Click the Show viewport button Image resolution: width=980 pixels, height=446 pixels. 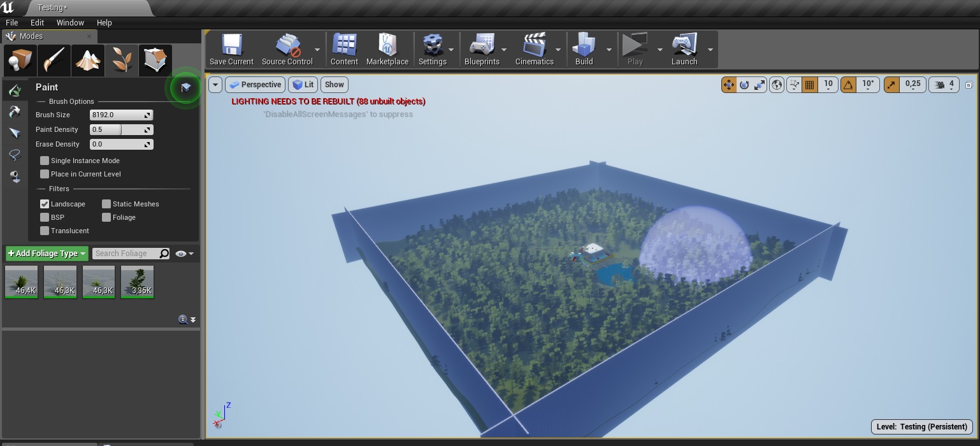pyautogui.click(x=334, y=84)
